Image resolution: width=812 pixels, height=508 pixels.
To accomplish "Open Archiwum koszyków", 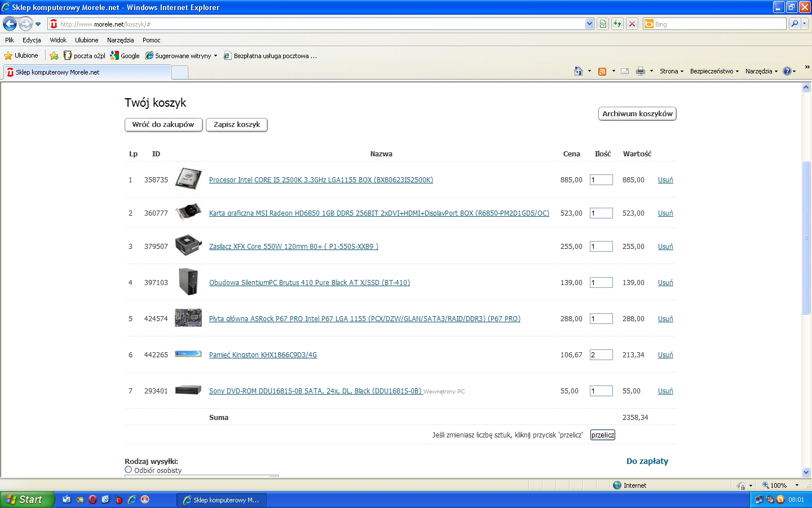I will [637, 114].
